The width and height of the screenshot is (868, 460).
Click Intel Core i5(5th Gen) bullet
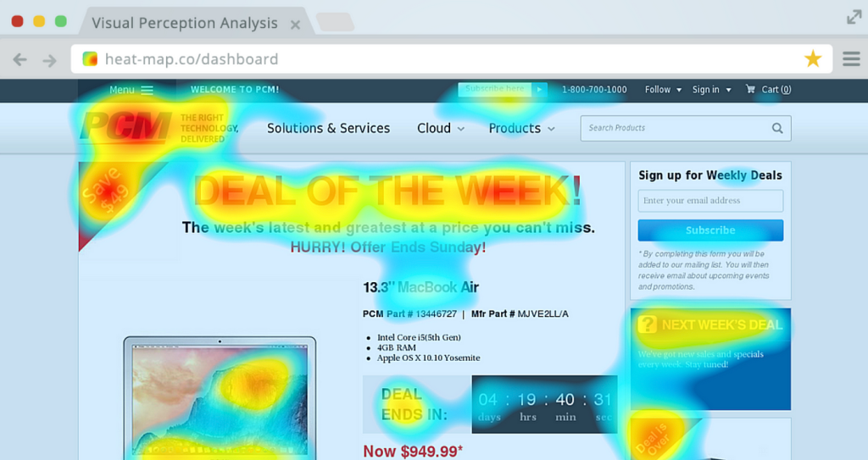pyautogui.click(x=419, y=338)
